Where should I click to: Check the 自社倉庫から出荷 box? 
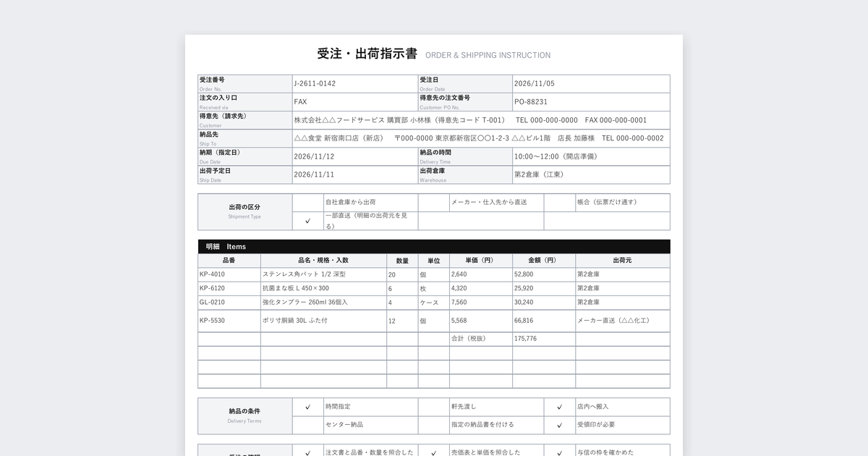click(307, 203)
